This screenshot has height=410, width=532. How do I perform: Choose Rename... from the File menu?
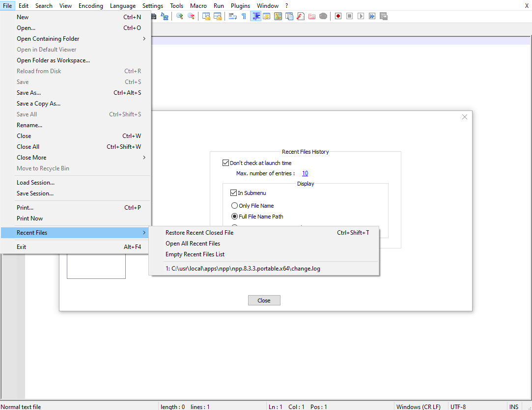click(76, 125)
